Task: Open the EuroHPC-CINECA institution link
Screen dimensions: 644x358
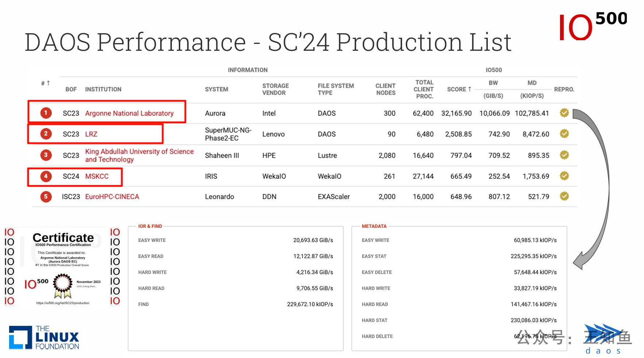Action: [112, 197]
